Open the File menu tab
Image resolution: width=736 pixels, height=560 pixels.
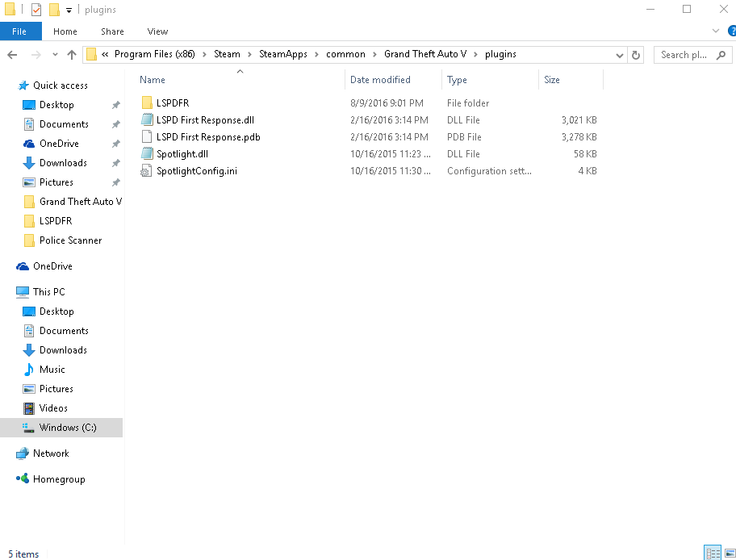point(19,31)
